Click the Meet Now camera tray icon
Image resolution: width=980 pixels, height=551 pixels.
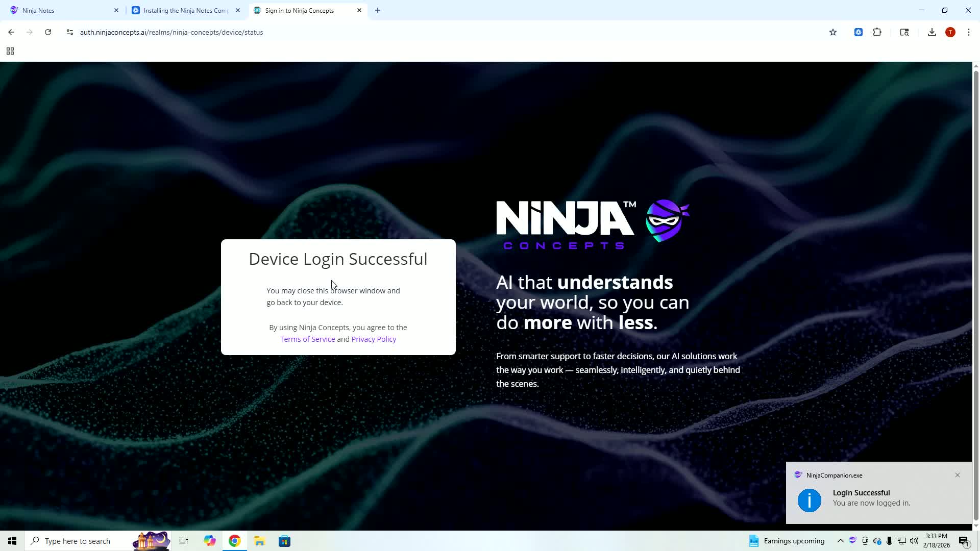pos(865,541)
